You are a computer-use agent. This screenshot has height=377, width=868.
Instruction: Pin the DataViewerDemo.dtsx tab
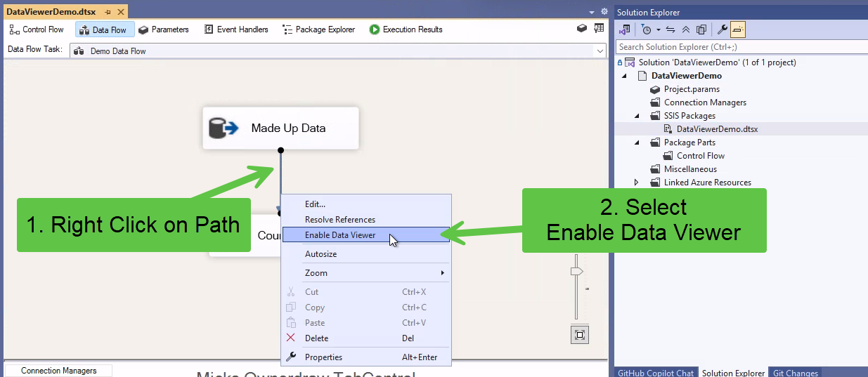(x=108, y=12)
